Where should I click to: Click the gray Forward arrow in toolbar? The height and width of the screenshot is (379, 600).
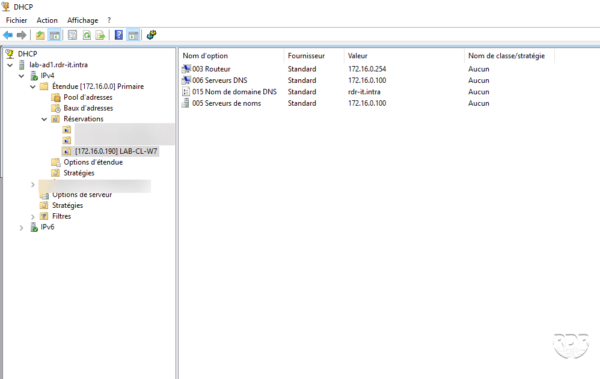(x=21, y=35)
